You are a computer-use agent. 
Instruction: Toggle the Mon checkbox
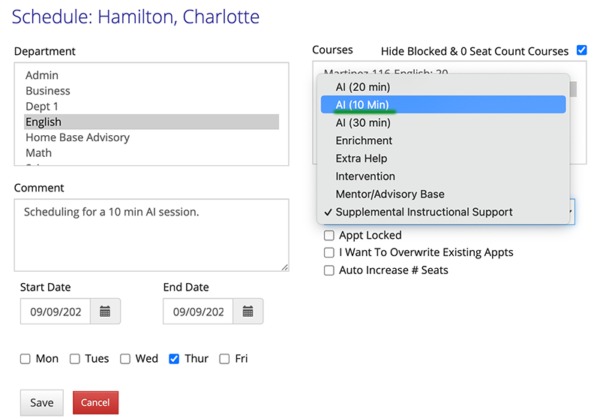26,358
